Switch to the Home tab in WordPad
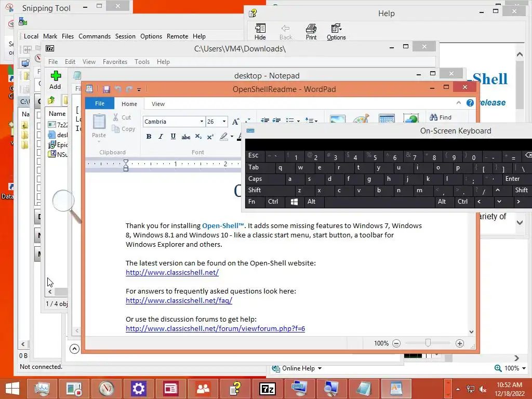 (129, 104)
